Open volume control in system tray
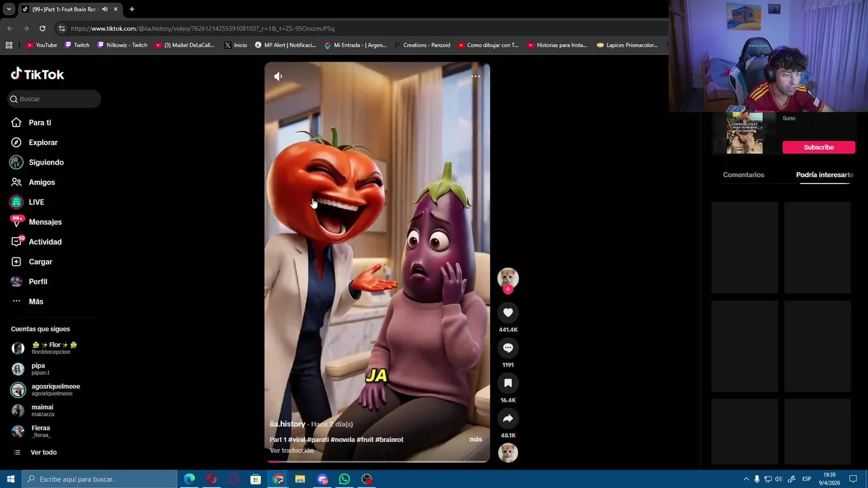This screenshot has height=488, width=868. coord(778,479)
